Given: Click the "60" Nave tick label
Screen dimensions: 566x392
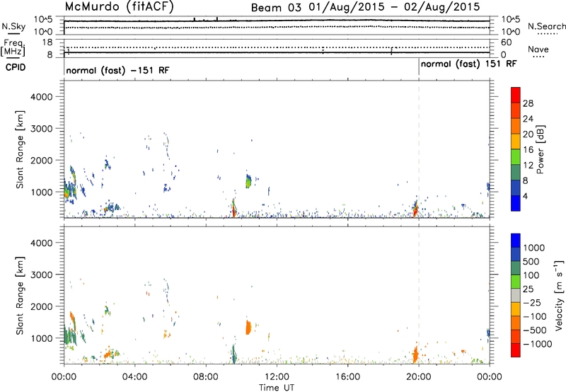Looking at the screenshot, I should (x=506, y=42).
